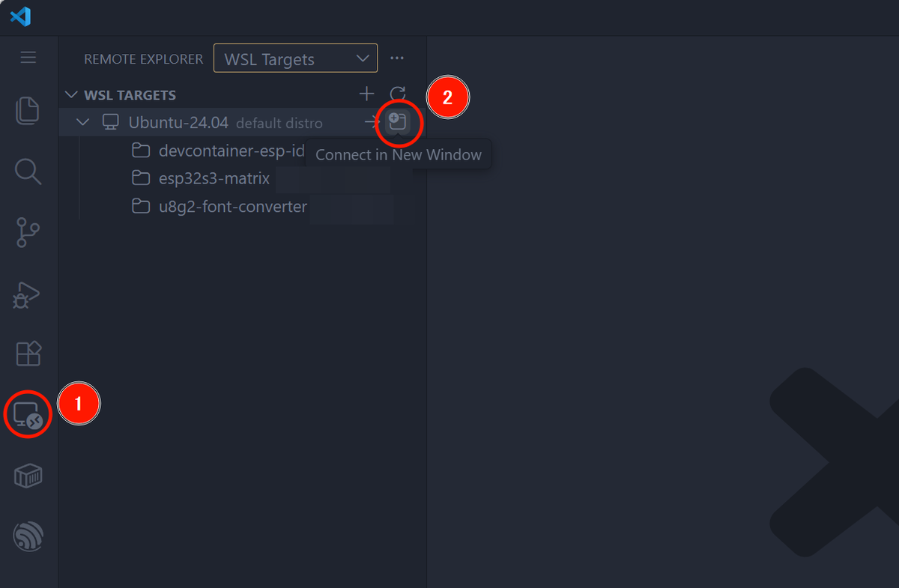Refresh the WSL targets list
The image size is (899, 588).
point(399,94)
